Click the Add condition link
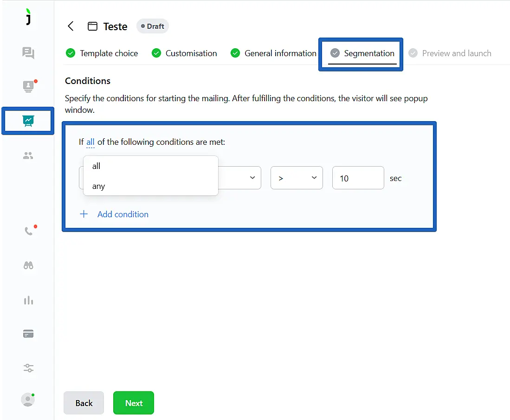510x420 pixels. click(x=123, y=214)
